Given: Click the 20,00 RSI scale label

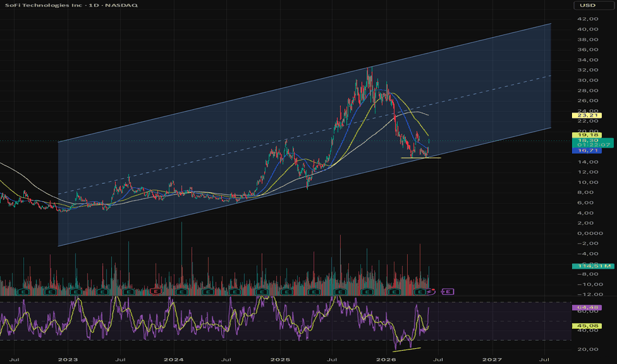Looking at the screenshot, I should click(x=587, y=349).
